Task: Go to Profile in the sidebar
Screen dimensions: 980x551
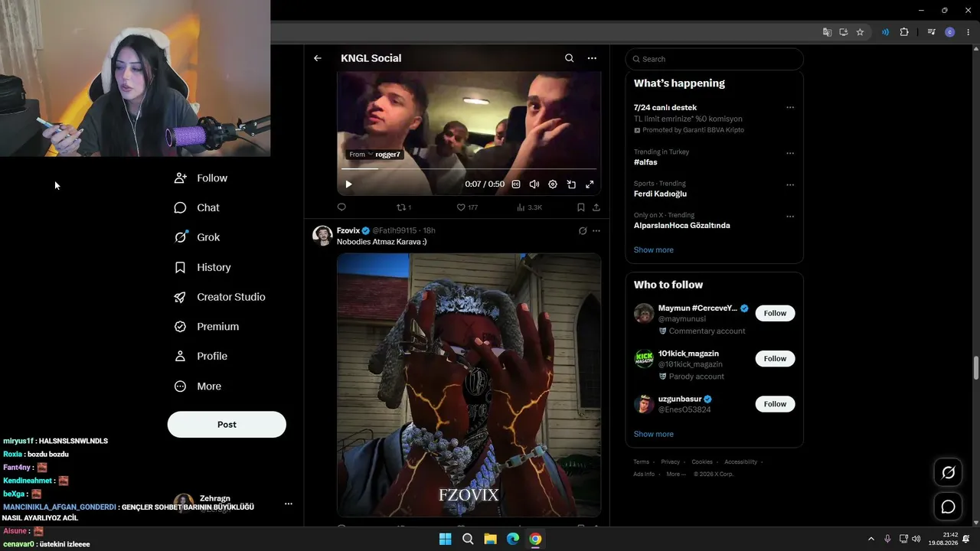Action: 201,357
